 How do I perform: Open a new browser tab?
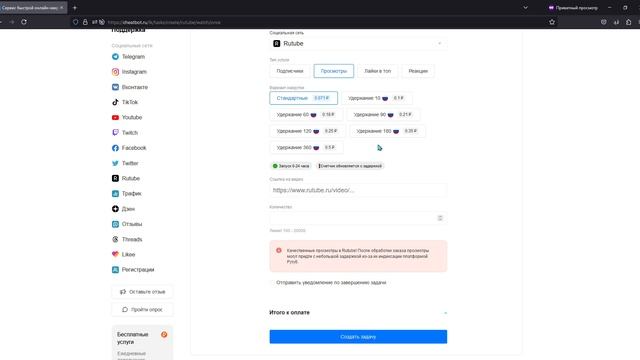point(75,8)
